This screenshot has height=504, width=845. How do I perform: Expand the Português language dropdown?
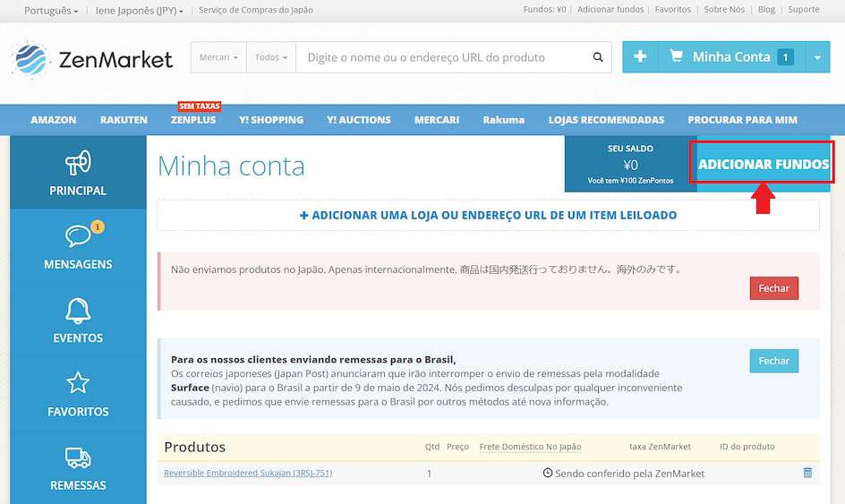(x=51, y=10)
